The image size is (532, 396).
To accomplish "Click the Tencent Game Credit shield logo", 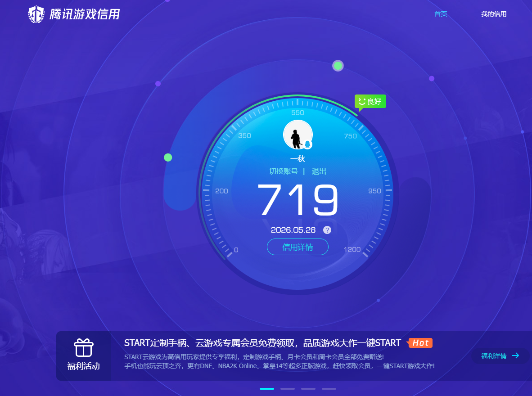I will [x=36, y=14].
